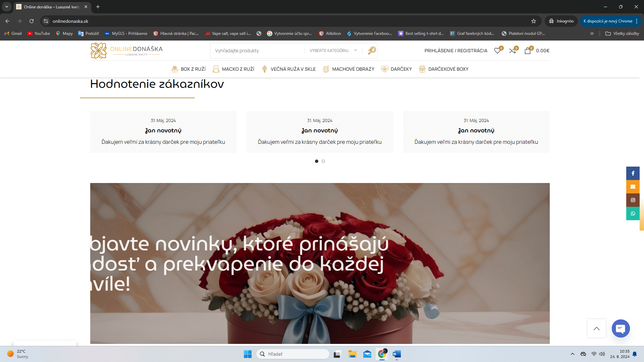Open Platební modul GP bookmark
This screenshot has height=362, width=644.
[x=523, y=34]
